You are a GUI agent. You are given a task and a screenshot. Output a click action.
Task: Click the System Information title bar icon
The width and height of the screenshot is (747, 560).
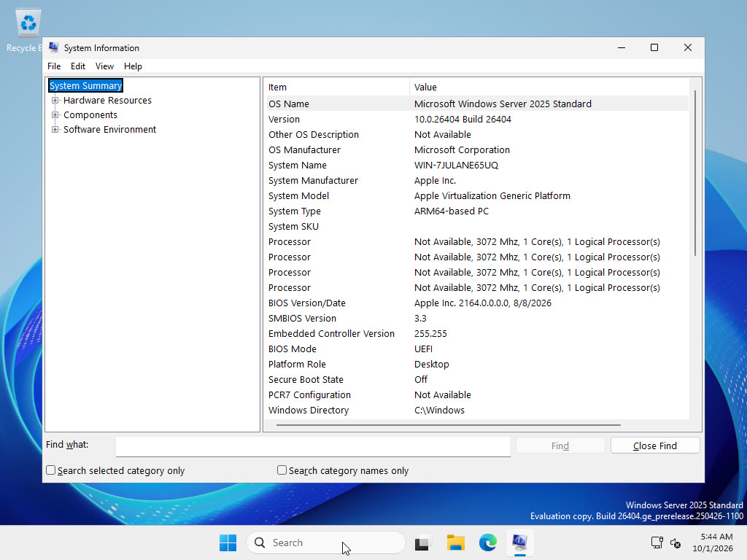tap(54, 47)
